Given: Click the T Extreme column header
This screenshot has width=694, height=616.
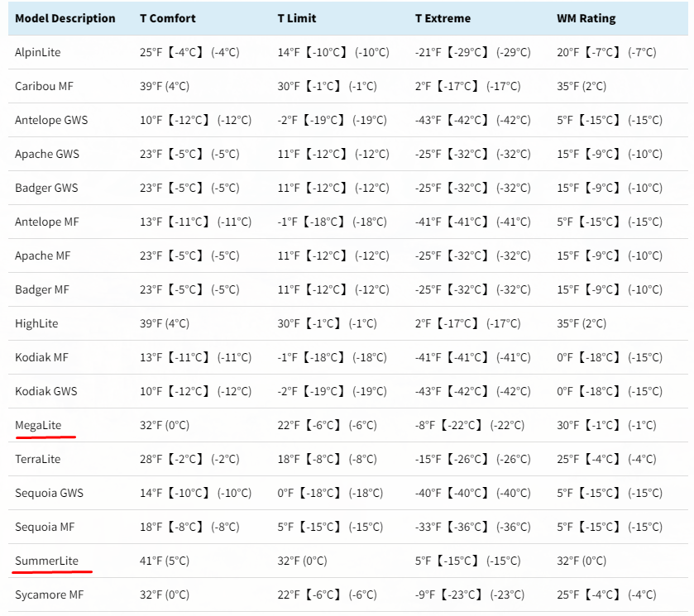Looking at the screenshot, I should coord(443,18).
